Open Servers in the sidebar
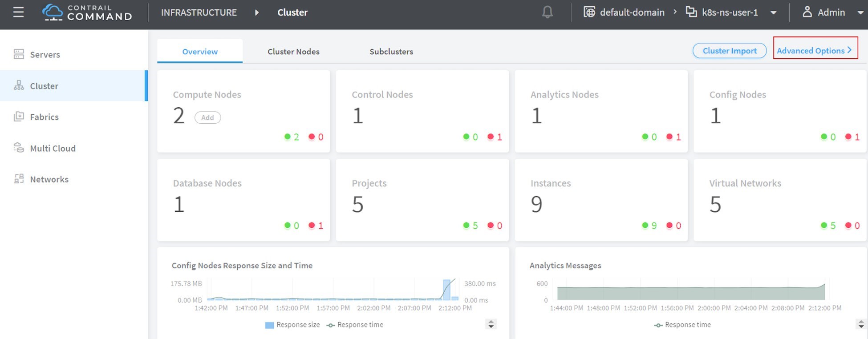Screen dimensions: 868x339 point(73,54)
